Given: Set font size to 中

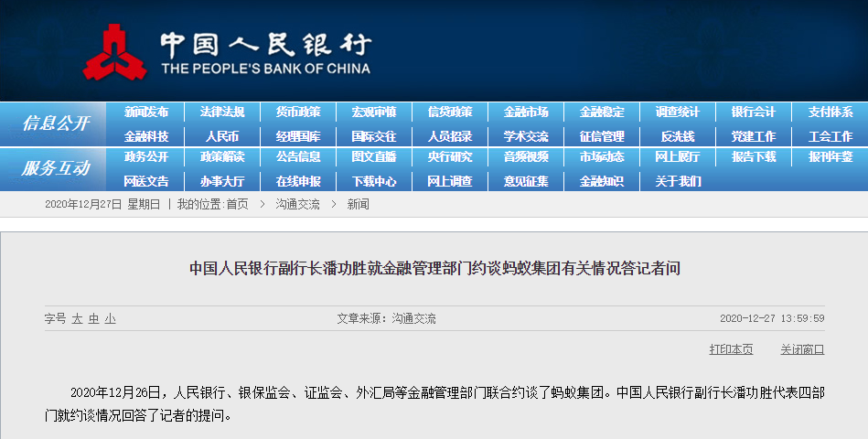Looking at the screenshot, I should click(93, 319).
